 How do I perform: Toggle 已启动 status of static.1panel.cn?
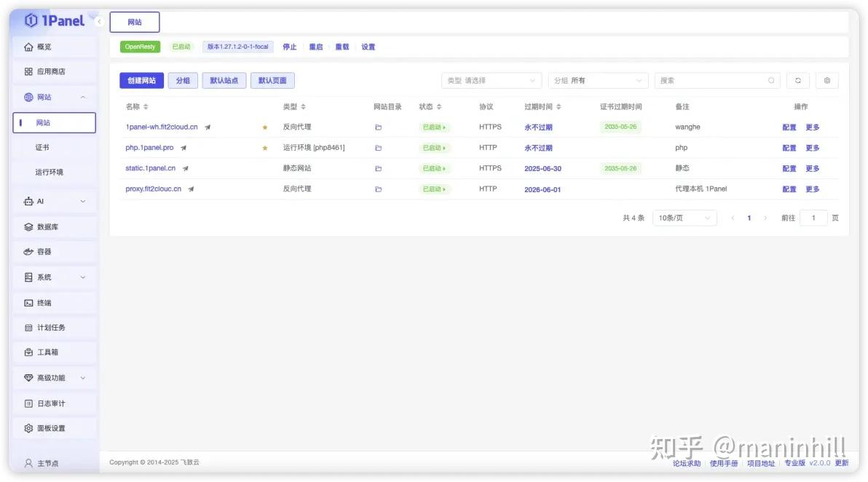(x=434, y=168)
